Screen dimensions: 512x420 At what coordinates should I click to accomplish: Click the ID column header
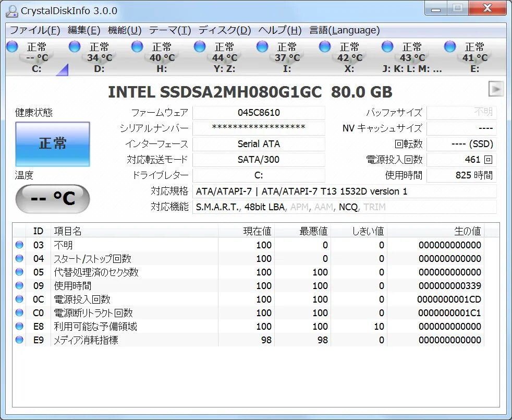click(x=38, y=231)
